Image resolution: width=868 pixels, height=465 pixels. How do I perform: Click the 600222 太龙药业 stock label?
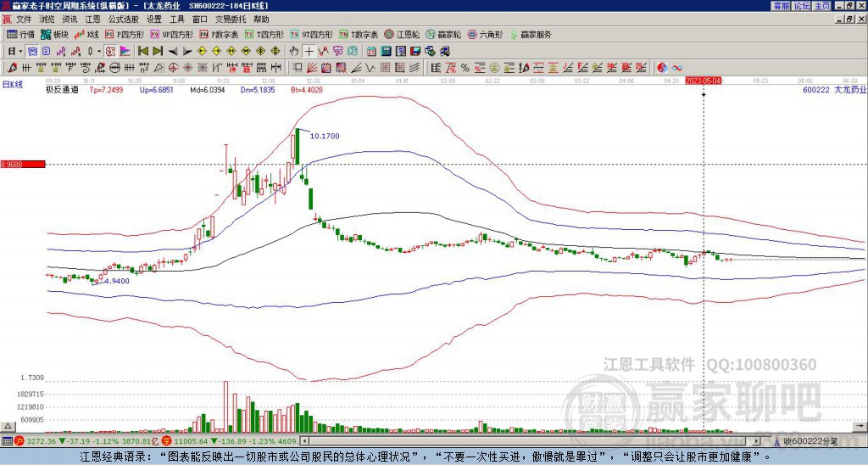point(834,90)
